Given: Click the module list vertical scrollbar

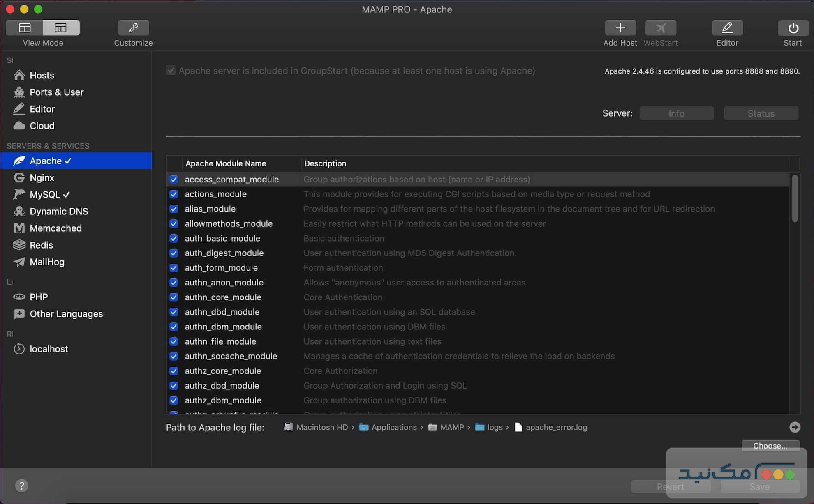Looking at the screenshot, I should (x=795, y=198).
